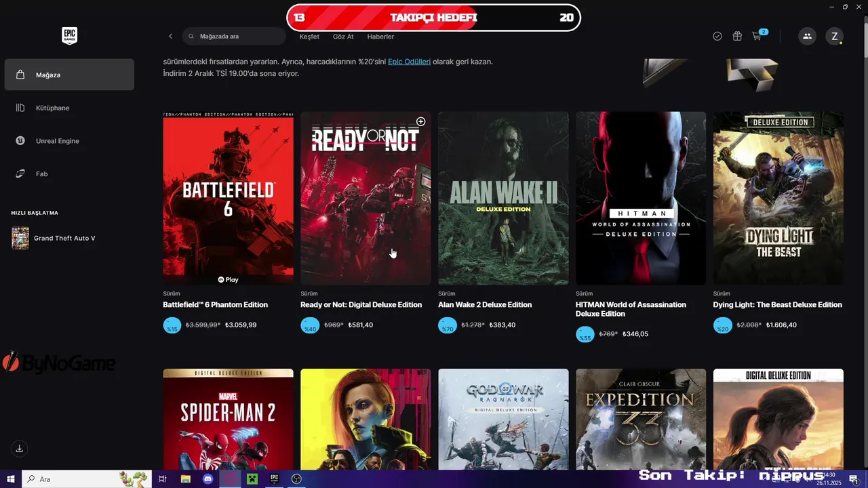Viewport: 868px width, 488px height.
Task: Open Kütüphane library in sidebar
Action: tap(69, 108)
